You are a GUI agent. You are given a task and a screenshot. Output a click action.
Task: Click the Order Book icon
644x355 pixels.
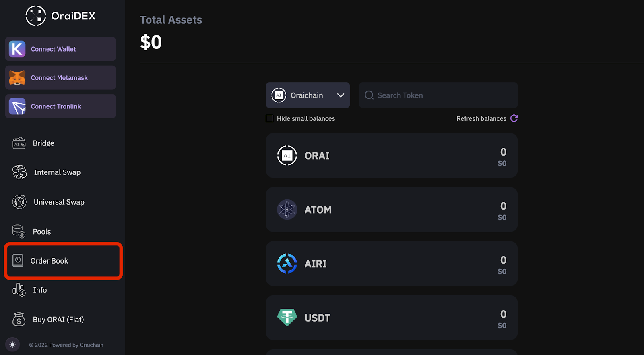[18, 261]
